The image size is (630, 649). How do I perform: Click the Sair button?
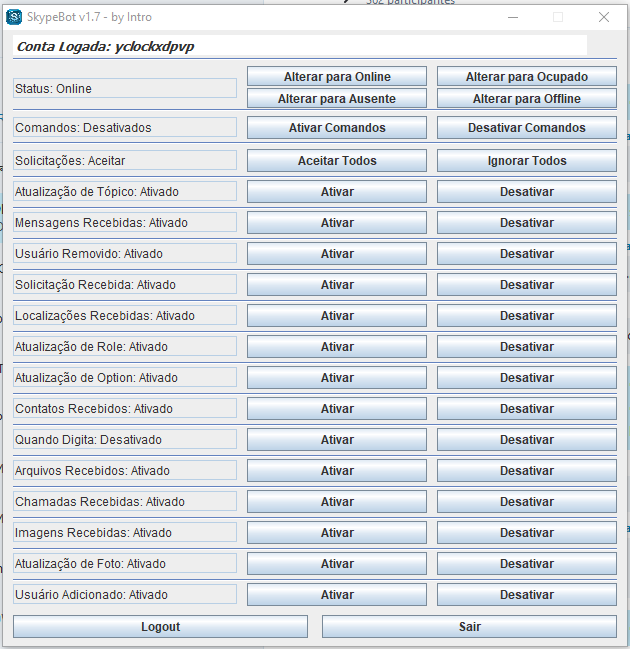click(x=469, y=627)
